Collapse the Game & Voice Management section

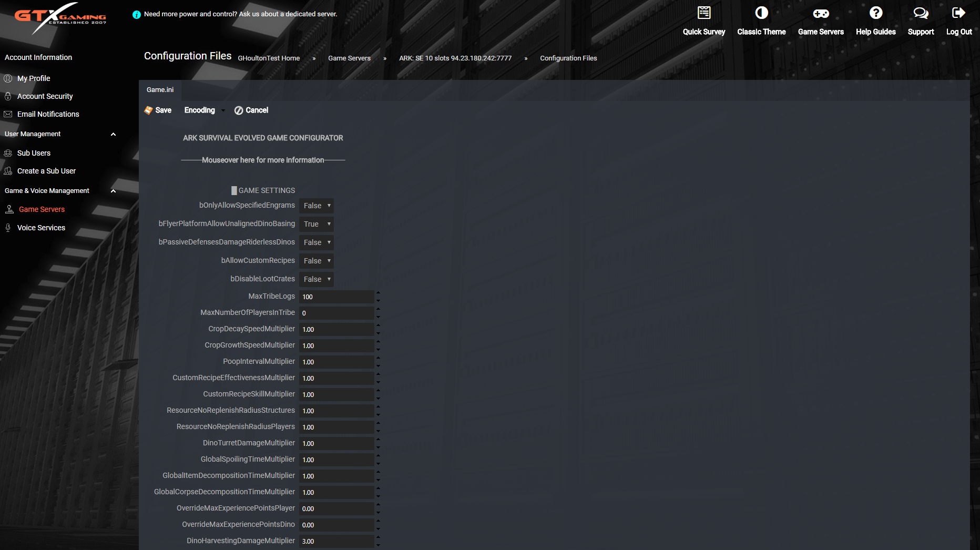[113, 191]
